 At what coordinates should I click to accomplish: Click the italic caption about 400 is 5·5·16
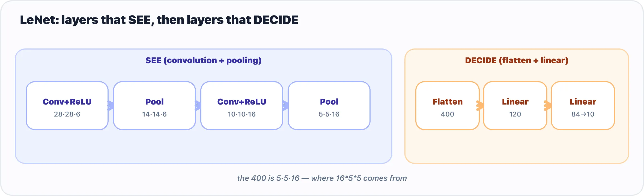322,178
